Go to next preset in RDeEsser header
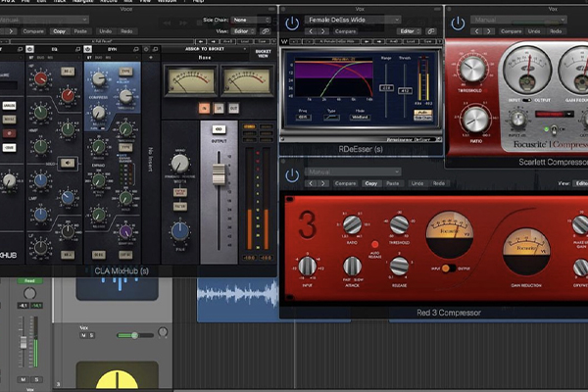This screenshot has width=588, height=392. pyautogui.click(x=322, y=31)
